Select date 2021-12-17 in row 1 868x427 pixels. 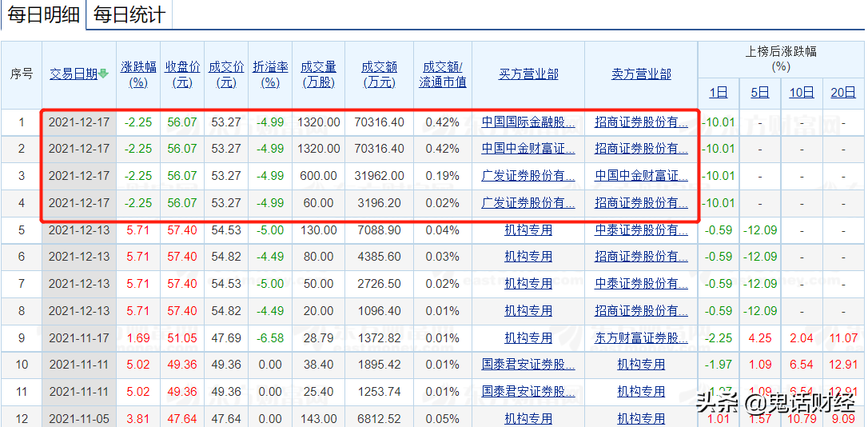(x=79, y=122)
